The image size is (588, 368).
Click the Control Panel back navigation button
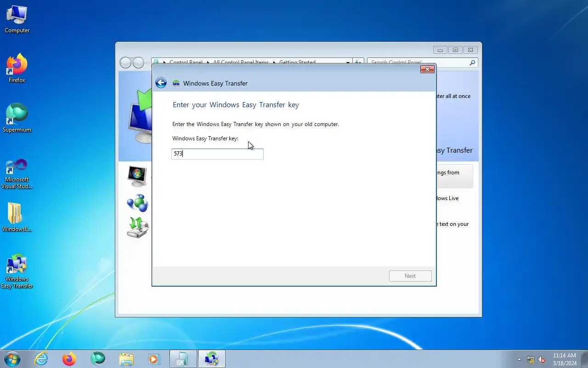(x=125, y=63)
